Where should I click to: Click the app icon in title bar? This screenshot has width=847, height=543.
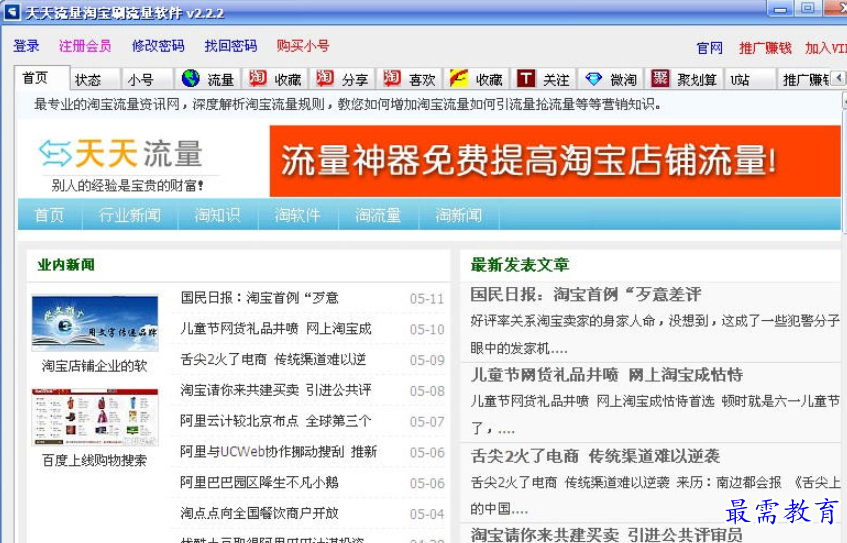(x=11, y=11)
